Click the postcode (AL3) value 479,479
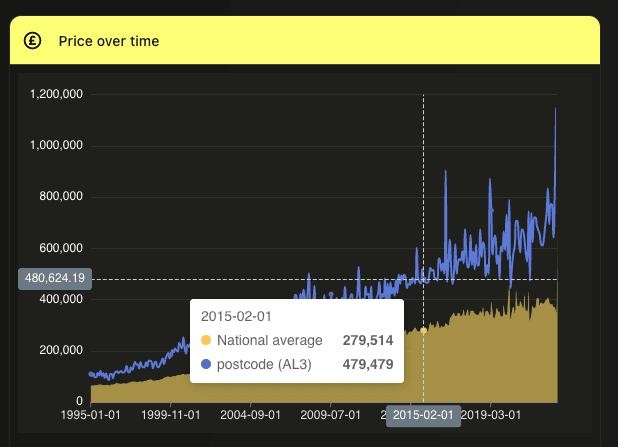The width and height of the screenshot is (618, 447). pos(368,365)
